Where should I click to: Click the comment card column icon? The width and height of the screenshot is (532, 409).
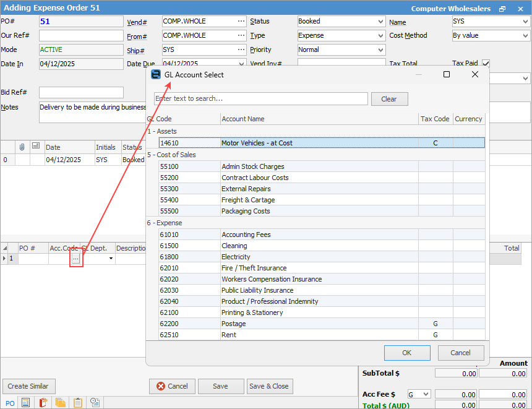click(36, 147)
